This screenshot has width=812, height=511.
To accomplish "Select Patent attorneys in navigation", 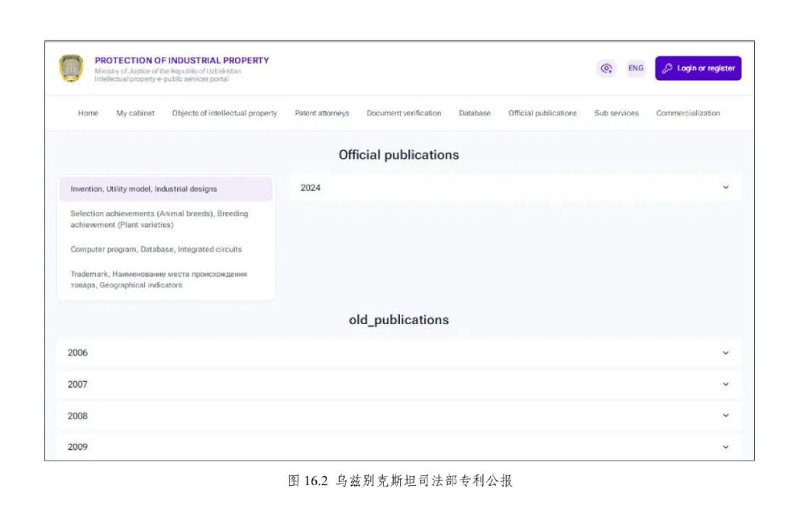I will 321,114.
